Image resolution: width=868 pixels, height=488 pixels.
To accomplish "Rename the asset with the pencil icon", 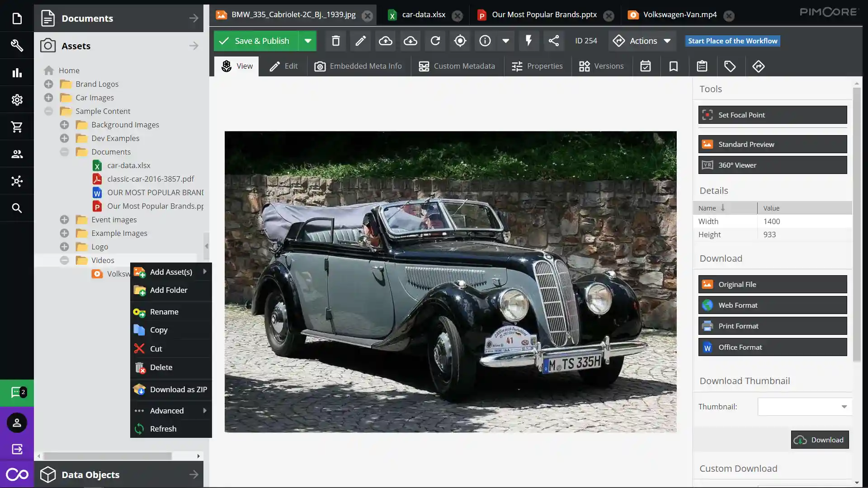I will 360,41.
